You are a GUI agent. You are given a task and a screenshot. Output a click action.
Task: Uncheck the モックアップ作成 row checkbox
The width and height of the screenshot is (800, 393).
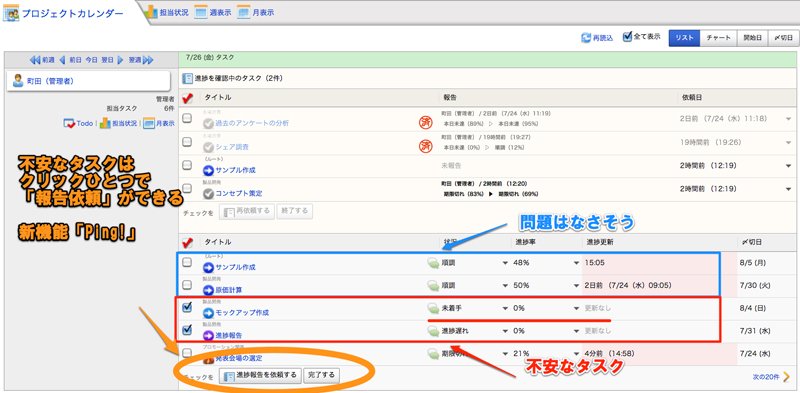(x=187, y=307)
